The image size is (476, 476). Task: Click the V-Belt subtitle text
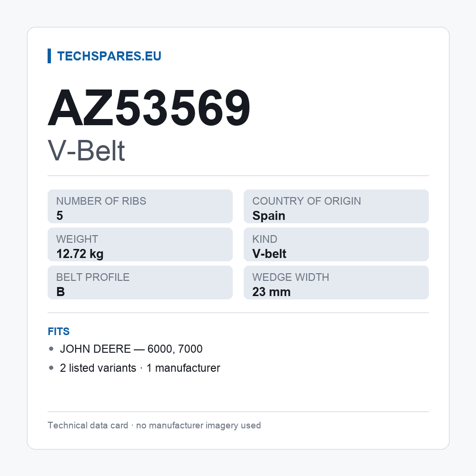(x=86, y=150)
